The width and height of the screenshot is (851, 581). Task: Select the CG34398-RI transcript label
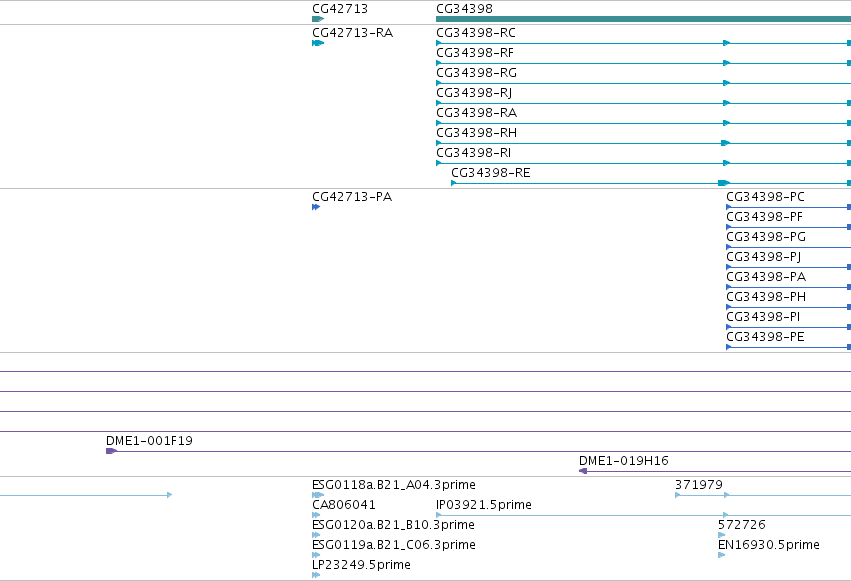[473, 153]
